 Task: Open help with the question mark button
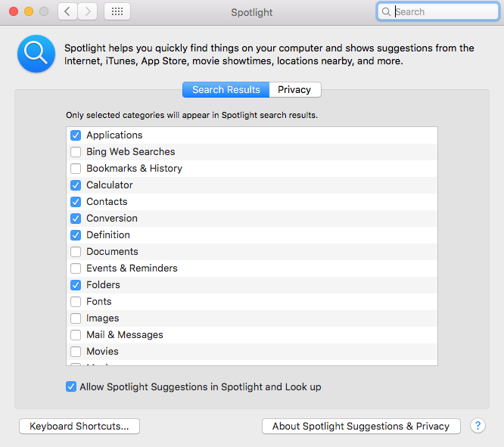coord(478,426)
